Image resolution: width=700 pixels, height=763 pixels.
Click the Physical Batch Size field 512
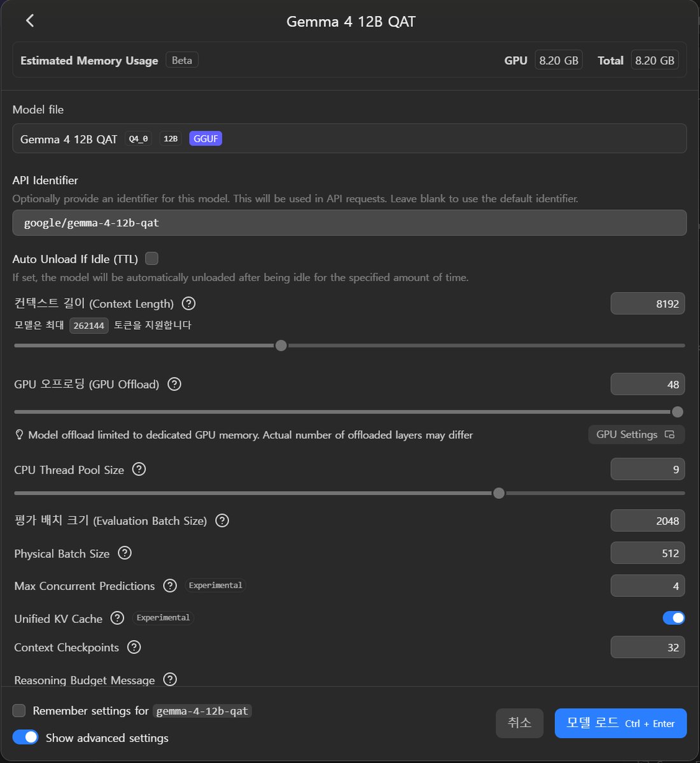coord(647,553)
